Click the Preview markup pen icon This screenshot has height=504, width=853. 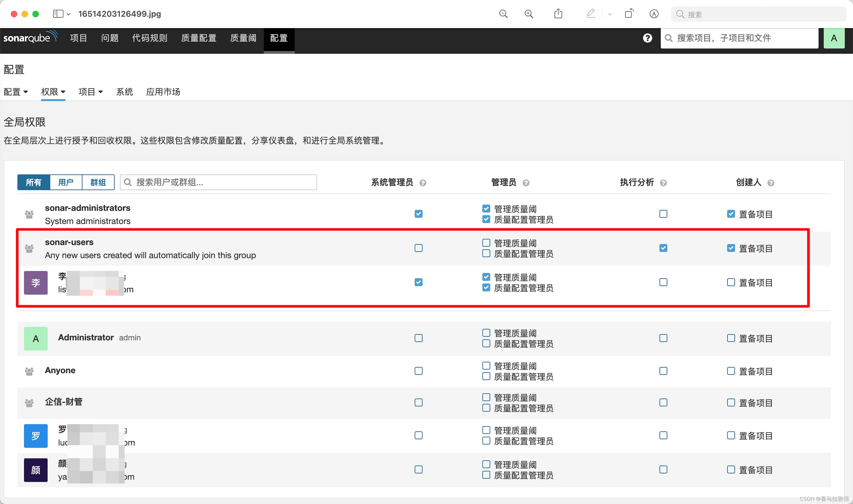[x=591, y=13]
